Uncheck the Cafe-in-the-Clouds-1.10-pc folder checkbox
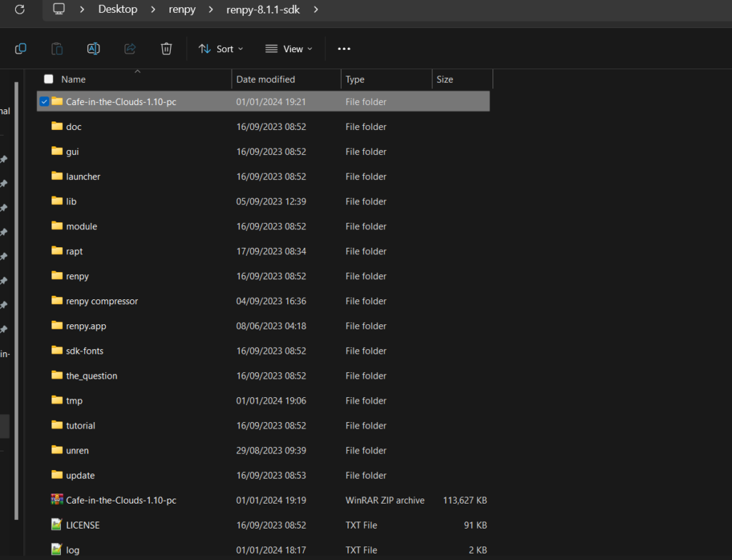This screenshot has height=560, width=732. click(x=44, y=101)
